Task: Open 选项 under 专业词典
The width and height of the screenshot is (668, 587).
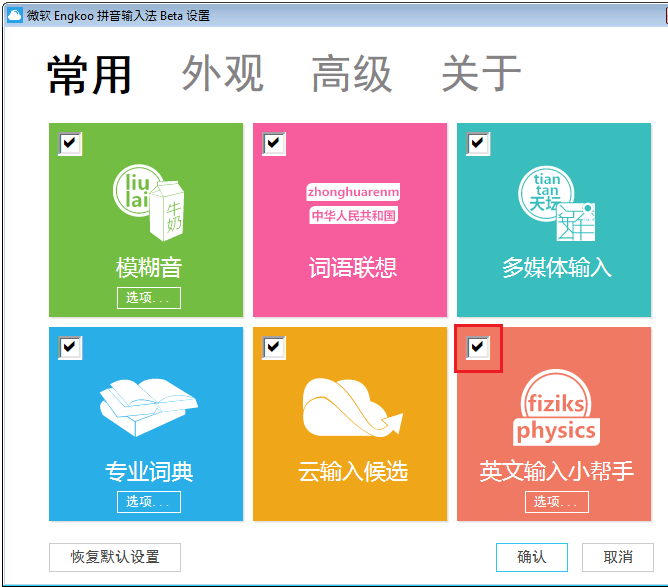Action: pos(148,501)
